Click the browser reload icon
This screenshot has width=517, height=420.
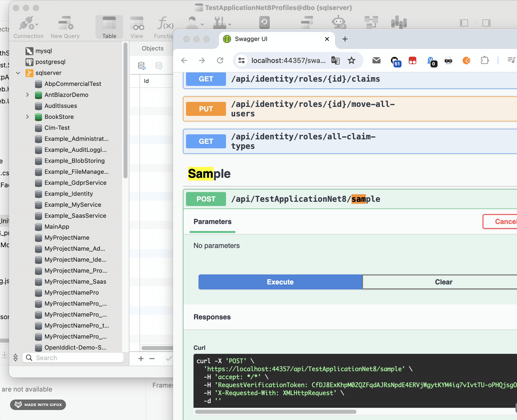pyautogui.click(x=220, y=60)
